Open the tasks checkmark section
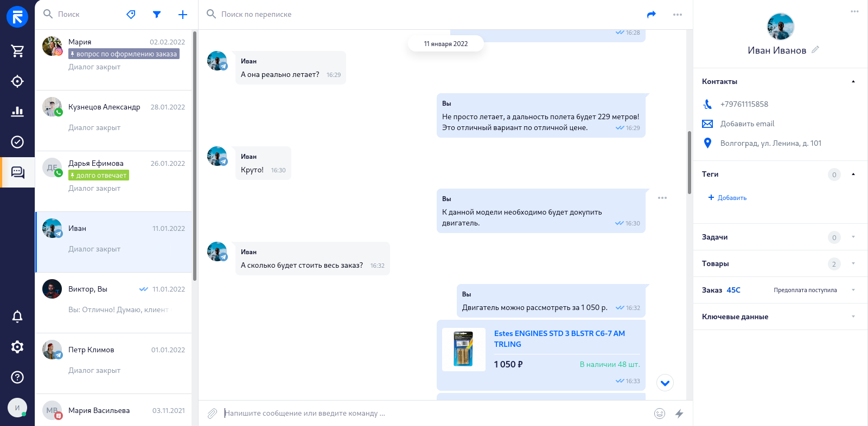 tap(17, 141)
